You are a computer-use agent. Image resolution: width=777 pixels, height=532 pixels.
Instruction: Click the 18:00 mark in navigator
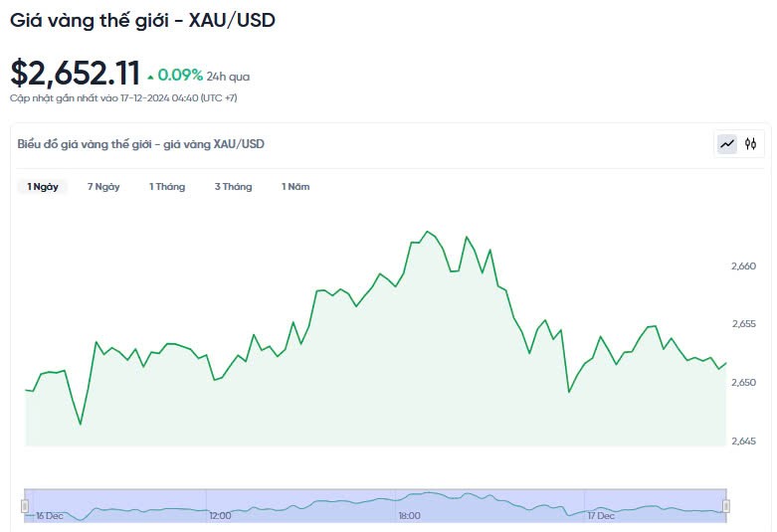point(409,516)
